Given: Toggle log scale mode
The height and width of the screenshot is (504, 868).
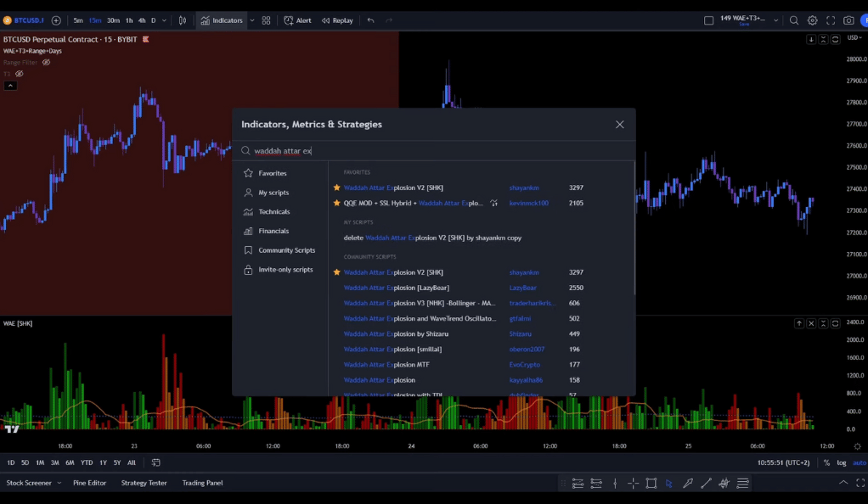Looking at the screenshot, I should point(842,463).
